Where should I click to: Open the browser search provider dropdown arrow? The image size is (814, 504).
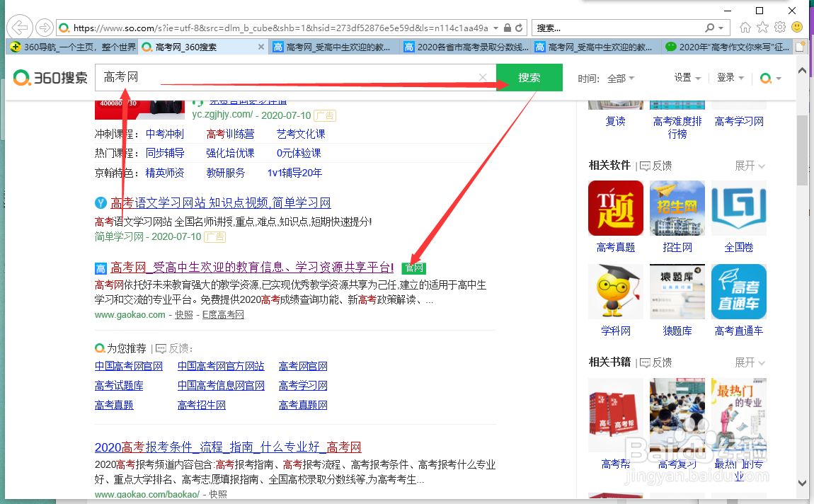(721, 28)
